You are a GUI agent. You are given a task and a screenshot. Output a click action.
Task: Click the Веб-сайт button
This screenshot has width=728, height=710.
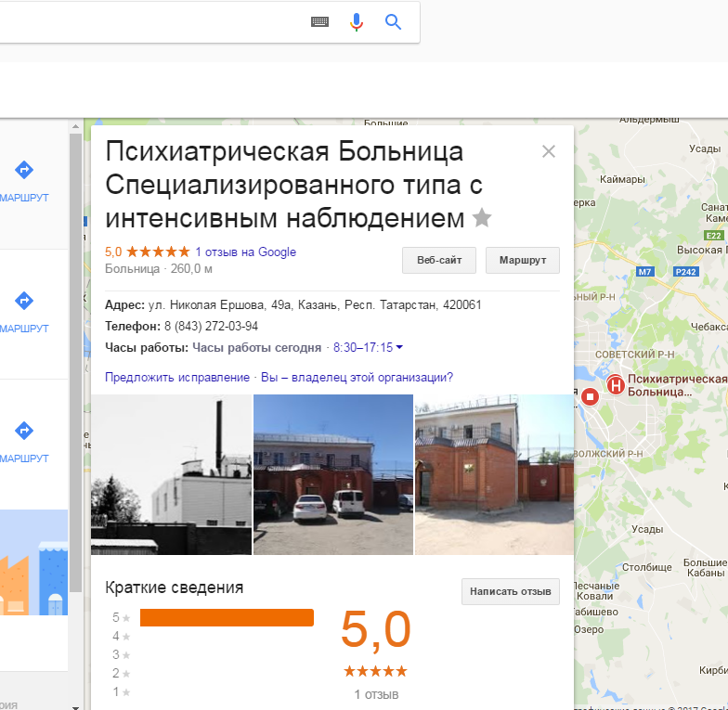[x=438, y=260]
